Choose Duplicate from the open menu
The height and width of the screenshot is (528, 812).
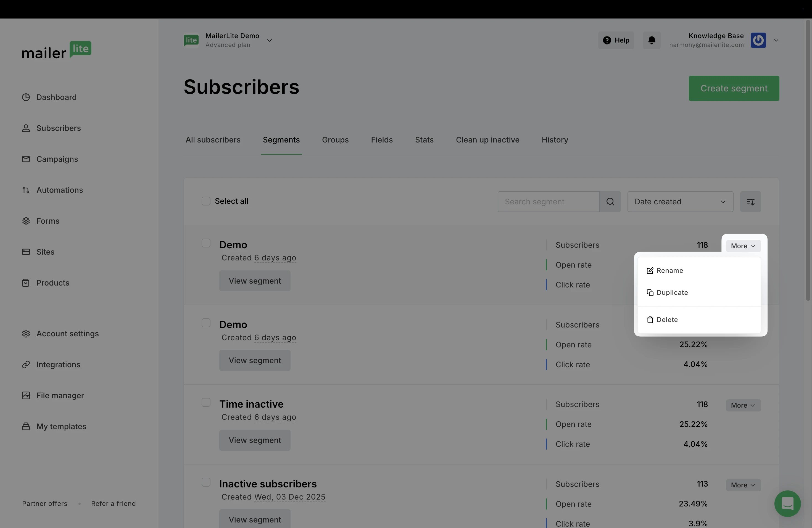672,293
